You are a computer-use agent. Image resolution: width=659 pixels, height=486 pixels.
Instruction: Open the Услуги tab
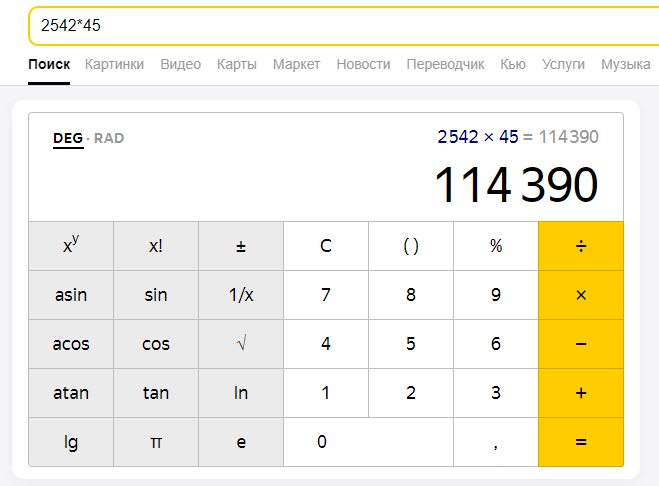click(563, 64)
